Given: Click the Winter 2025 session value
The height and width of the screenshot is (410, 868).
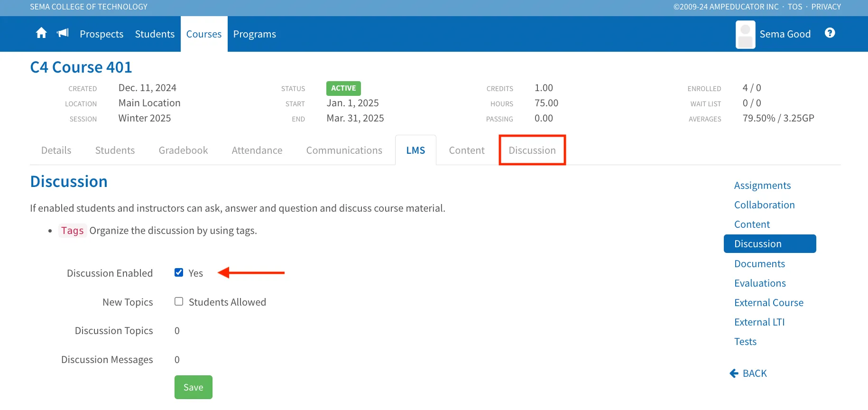Looking at the screenshot, I should [145, 118].
